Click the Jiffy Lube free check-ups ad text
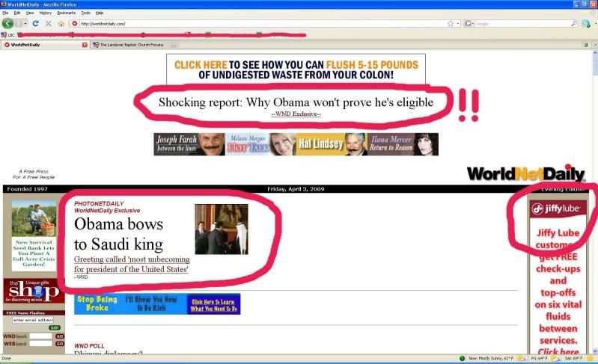 (x=558, y=291)
